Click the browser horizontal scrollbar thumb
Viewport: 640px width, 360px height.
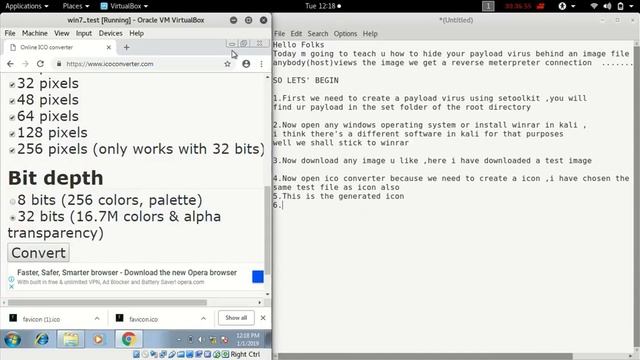point(107,302)
